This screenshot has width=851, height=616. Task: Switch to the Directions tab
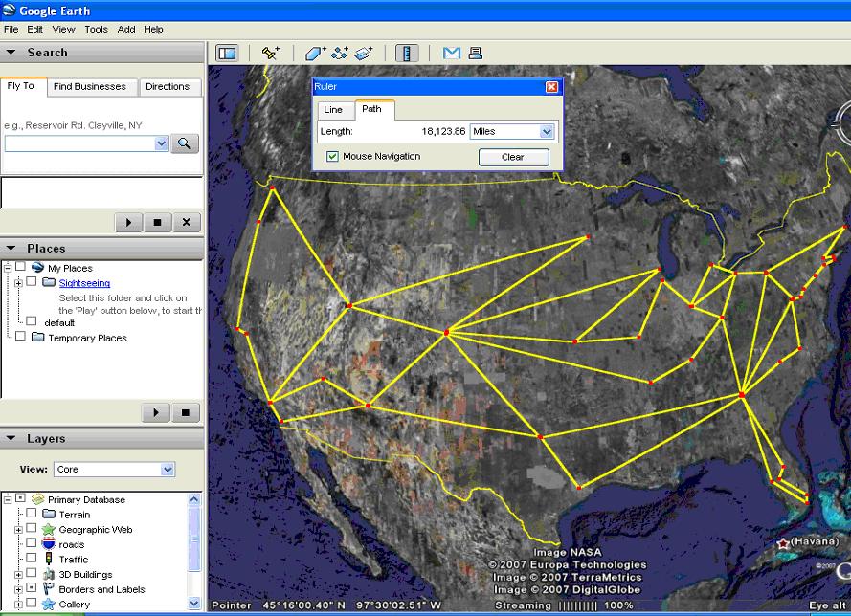coord(168,87)
